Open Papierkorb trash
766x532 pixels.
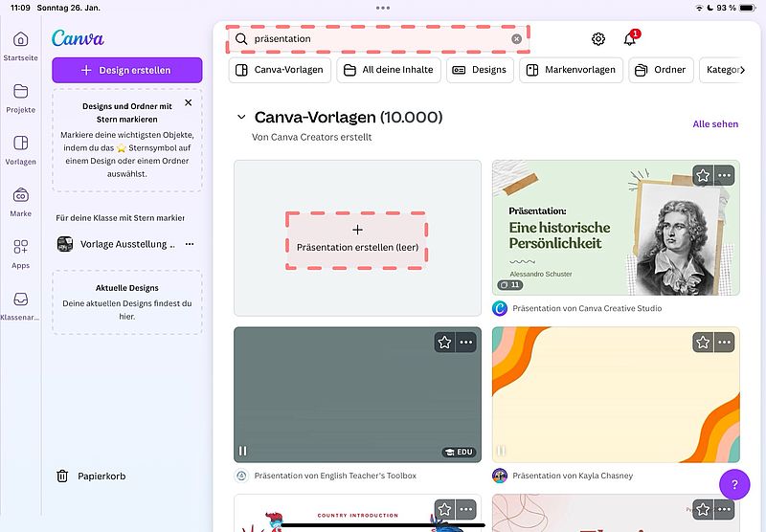click(x=91, y=476)
